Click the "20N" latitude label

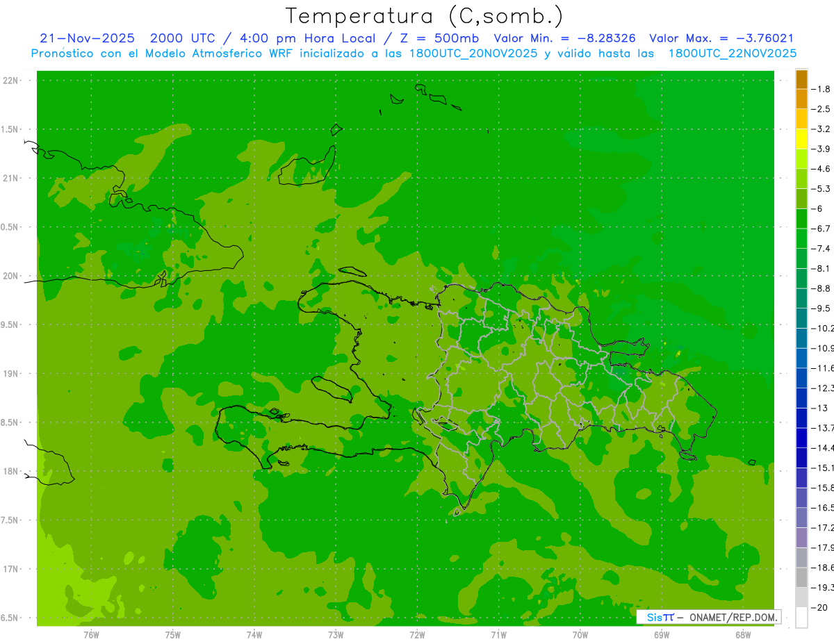point(10,276)
